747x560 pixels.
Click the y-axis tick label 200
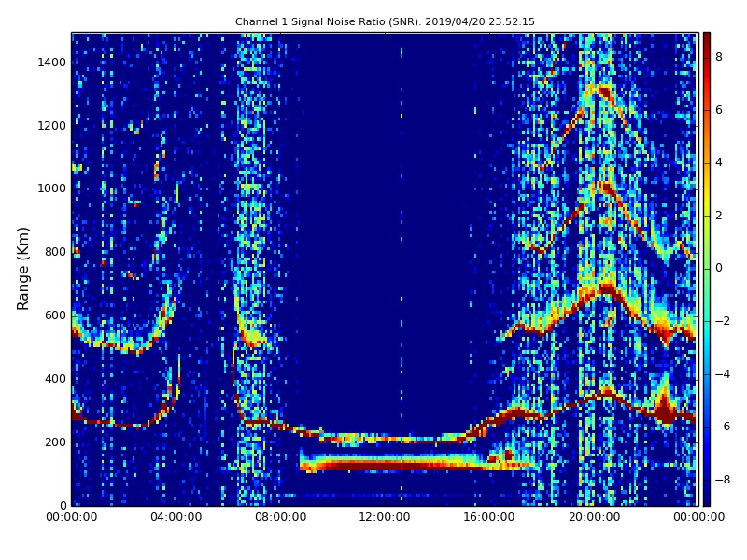point(55,441)
